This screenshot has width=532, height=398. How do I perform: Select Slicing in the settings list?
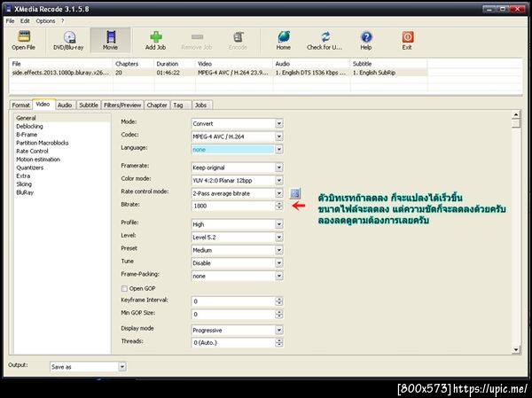pyautogui.click(x=24, y=184)
